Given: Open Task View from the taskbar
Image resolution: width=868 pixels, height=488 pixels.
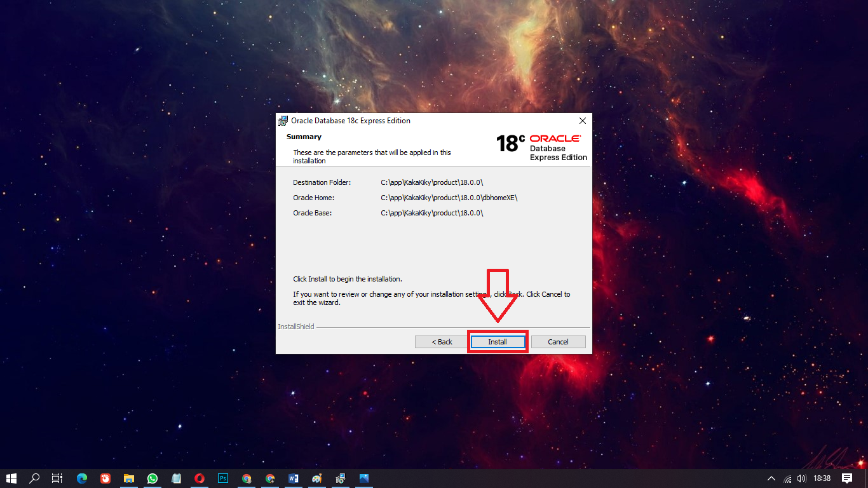Looking at the screenshot, I should pos(57,478).
